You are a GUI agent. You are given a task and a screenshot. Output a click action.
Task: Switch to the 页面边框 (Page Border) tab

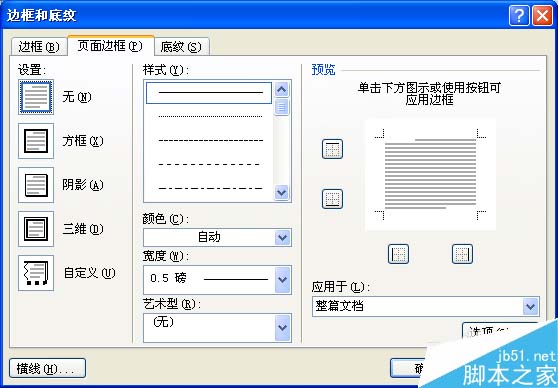click(110, 46)
